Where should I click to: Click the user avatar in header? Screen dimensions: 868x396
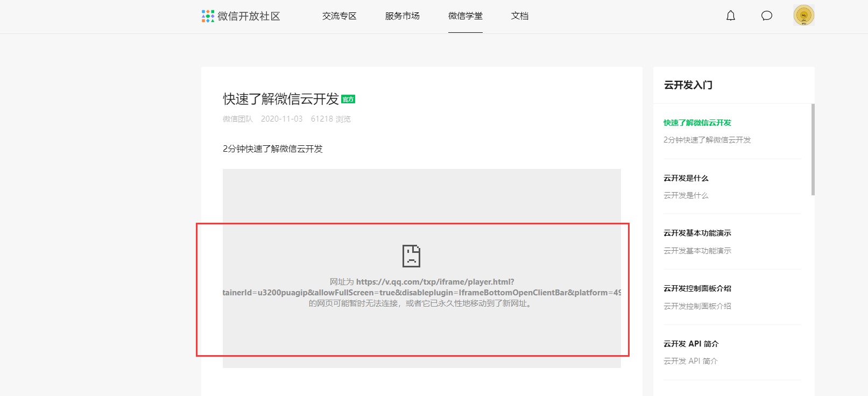[804, 15]
